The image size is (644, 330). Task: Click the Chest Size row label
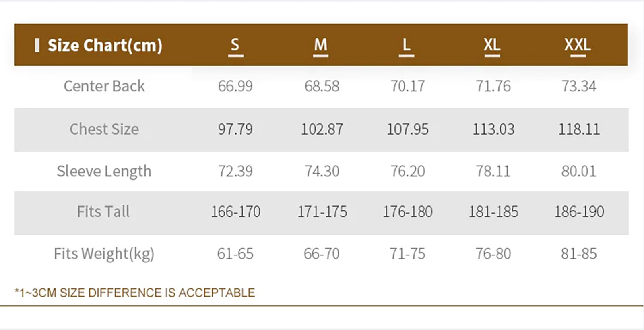click(104, 129)
